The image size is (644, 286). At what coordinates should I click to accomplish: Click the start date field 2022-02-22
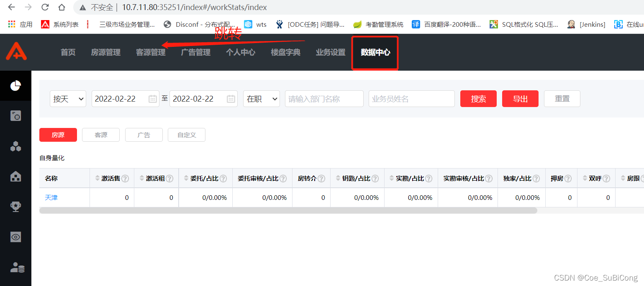pos(125,99)
